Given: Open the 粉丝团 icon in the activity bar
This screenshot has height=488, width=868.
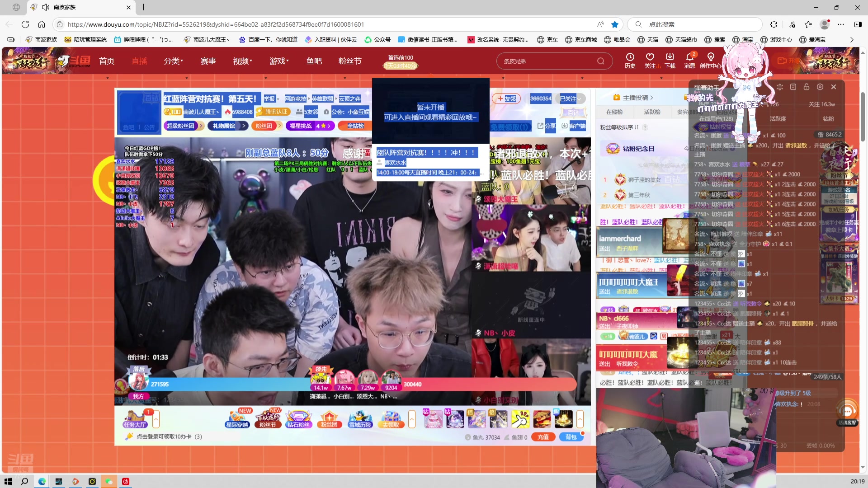Looking at the screenshot, I should [x=329, y=419].
